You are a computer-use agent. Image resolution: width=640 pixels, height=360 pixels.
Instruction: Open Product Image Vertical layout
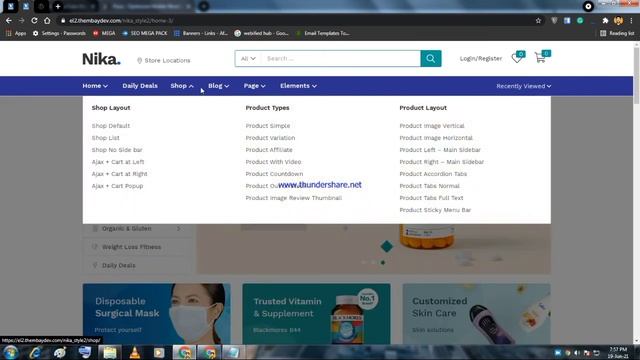[x=432, y=126]
